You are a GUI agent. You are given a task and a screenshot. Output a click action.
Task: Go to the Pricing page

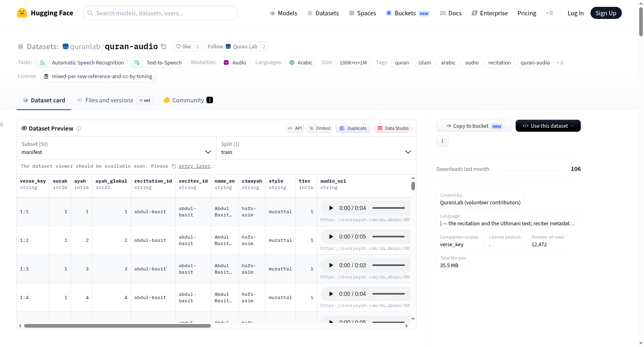coord(527,13)
